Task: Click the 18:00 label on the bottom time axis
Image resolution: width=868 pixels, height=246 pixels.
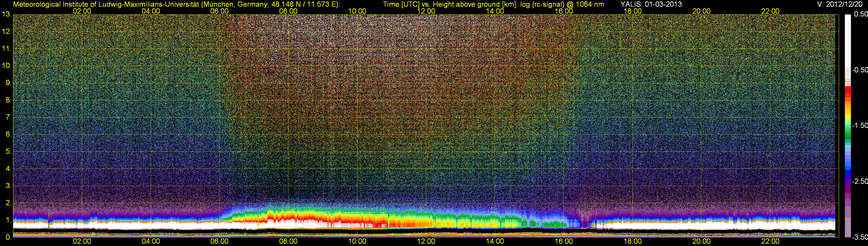Action: [632, 241]
